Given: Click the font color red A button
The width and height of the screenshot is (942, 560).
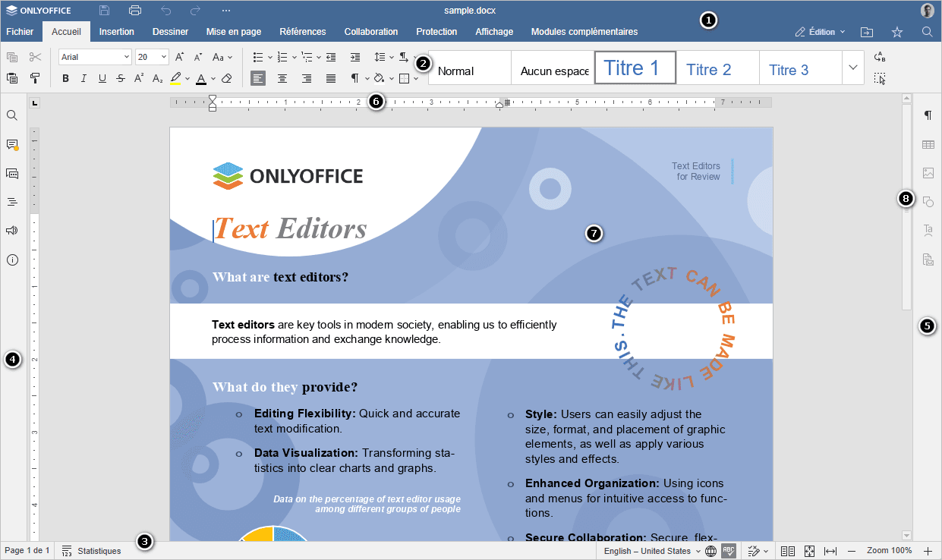Looking at the screenshot, I should click(200, 78).
